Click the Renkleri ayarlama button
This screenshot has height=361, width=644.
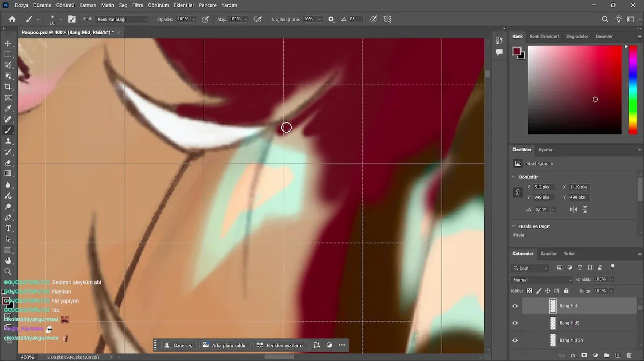point(280,345)
